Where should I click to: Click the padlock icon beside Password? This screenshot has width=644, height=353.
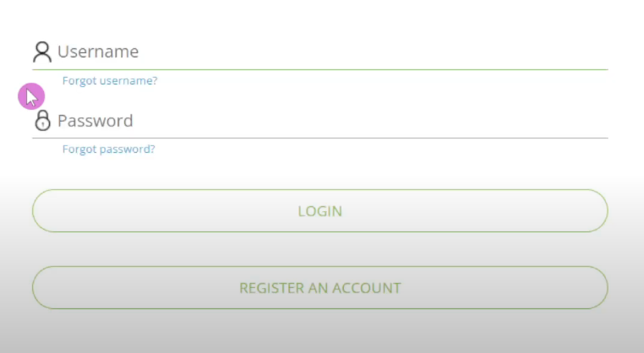[x=42, y=122]
